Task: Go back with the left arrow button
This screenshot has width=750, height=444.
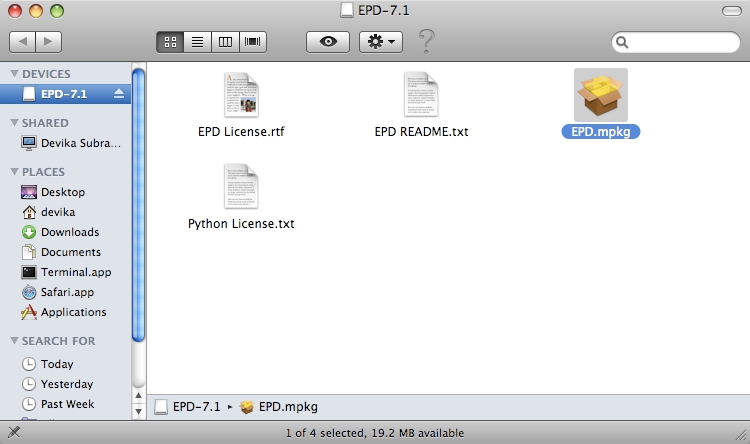Action: (x=22, y=42)
